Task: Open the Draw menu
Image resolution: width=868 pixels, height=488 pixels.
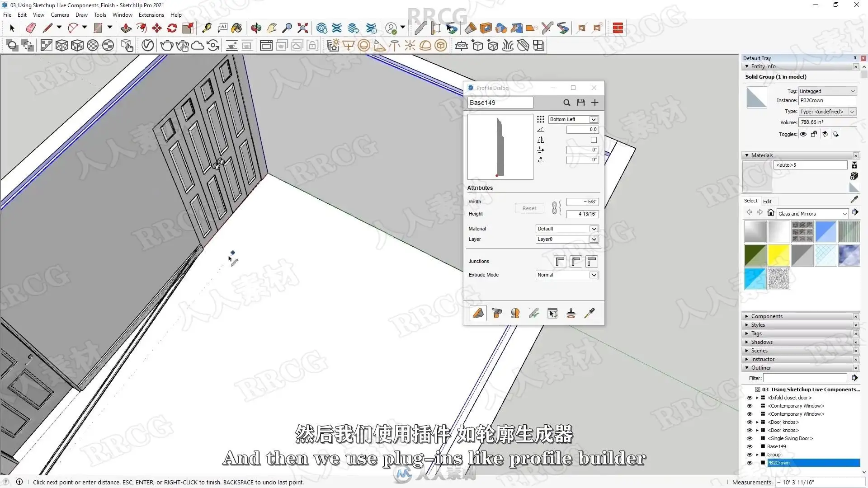Action: click(x=81, y=15)
